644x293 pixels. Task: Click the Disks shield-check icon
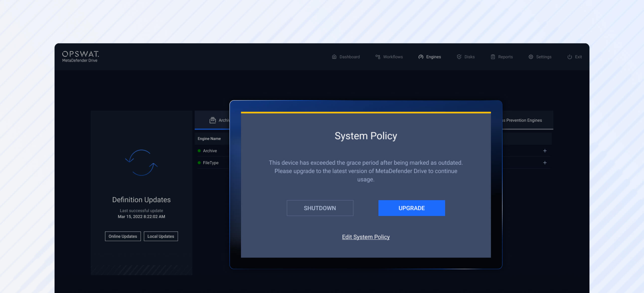pos(459,57)
